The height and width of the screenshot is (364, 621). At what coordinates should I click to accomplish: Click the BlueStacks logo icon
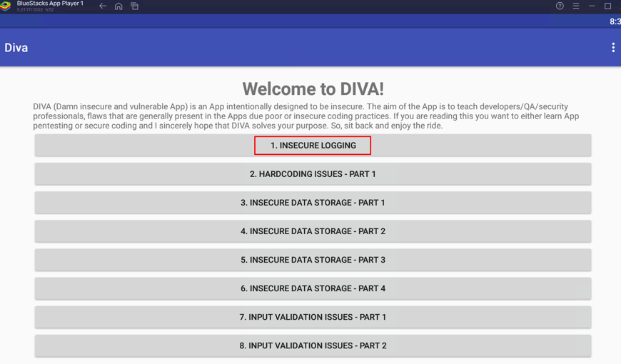(6, 6)
